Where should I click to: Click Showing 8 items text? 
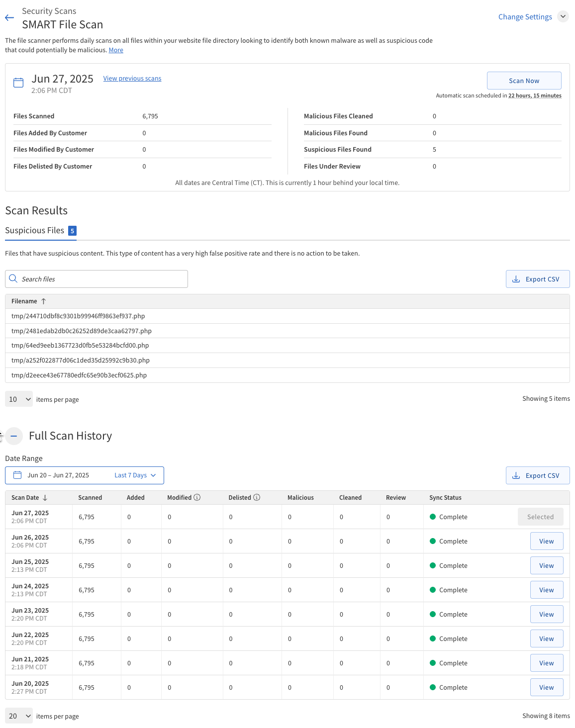(546, 716)
